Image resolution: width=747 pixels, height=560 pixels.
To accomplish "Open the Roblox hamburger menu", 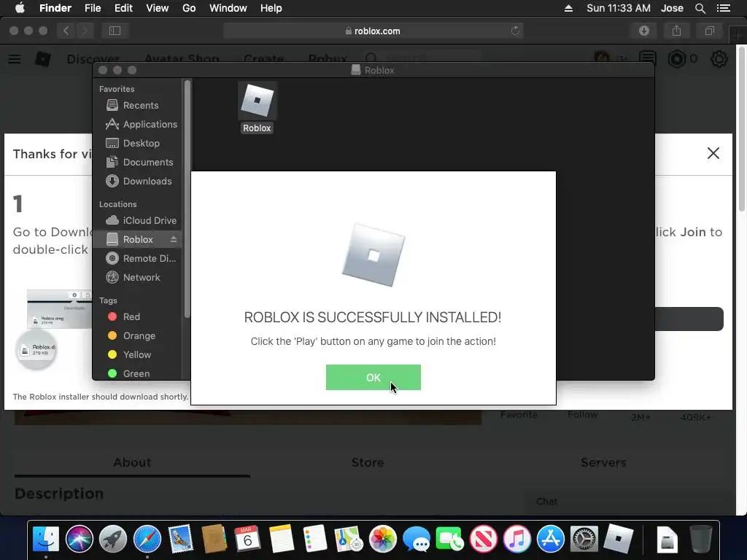I will [15, 59].
